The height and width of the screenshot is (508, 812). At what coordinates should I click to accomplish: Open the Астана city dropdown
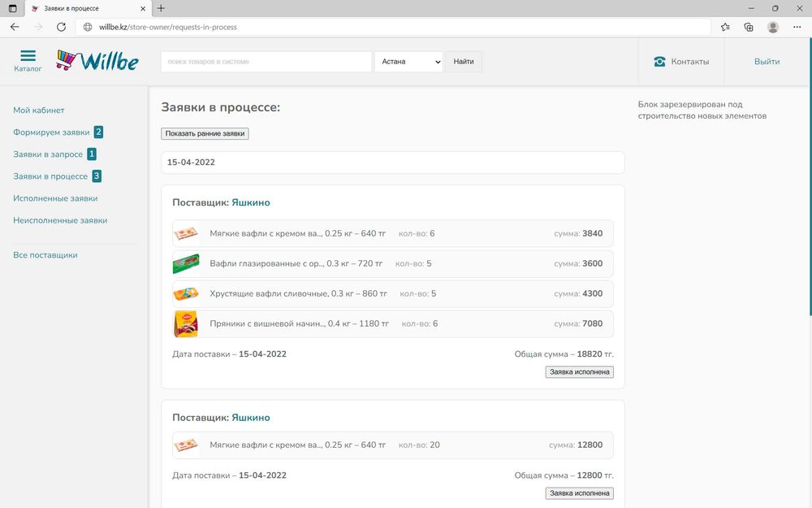click(x=408, y=62)
